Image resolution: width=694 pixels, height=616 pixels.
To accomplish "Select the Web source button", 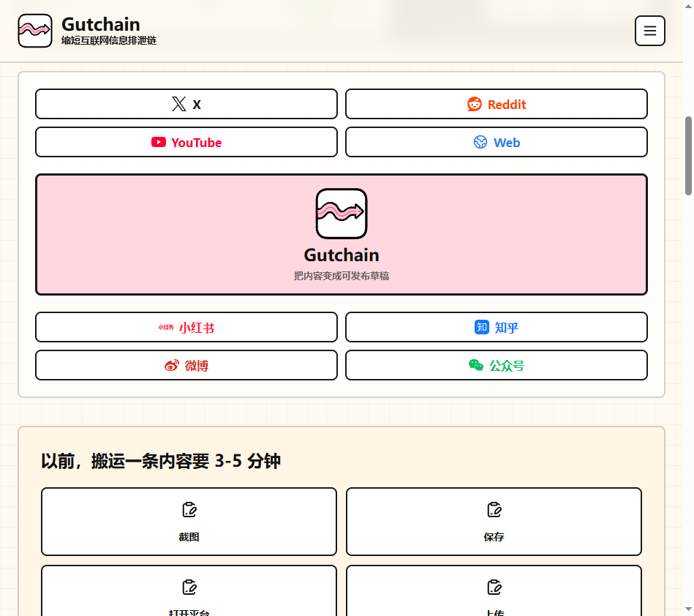I will tap(496, 142).
